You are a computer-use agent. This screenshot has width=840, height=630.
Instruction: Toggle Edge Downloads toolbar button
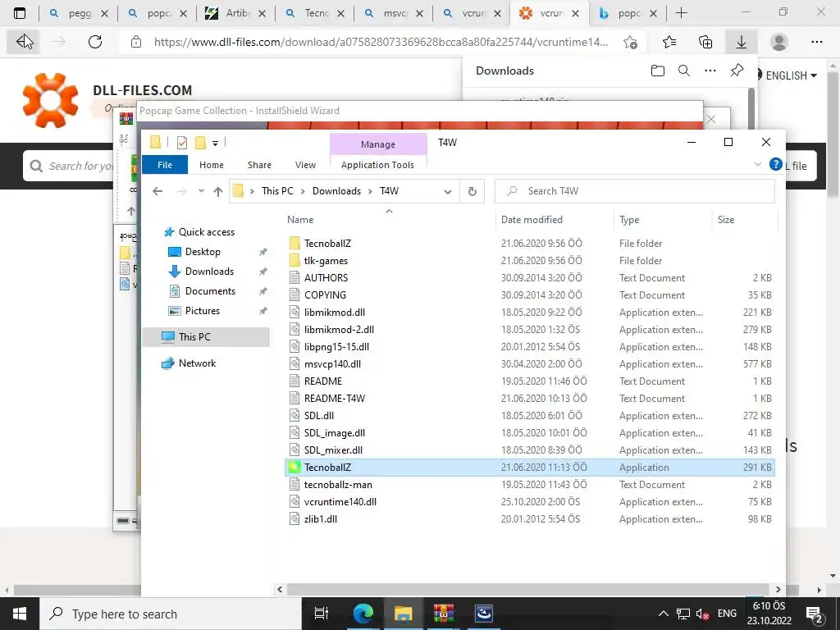tap(742, 42)
